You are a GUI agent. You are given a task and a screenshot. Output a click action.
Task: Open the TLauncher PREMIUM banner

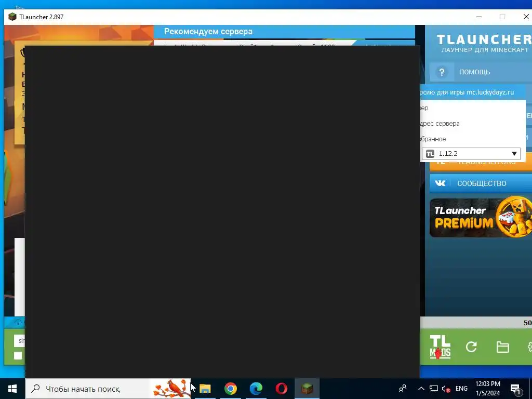click(481, 218)
